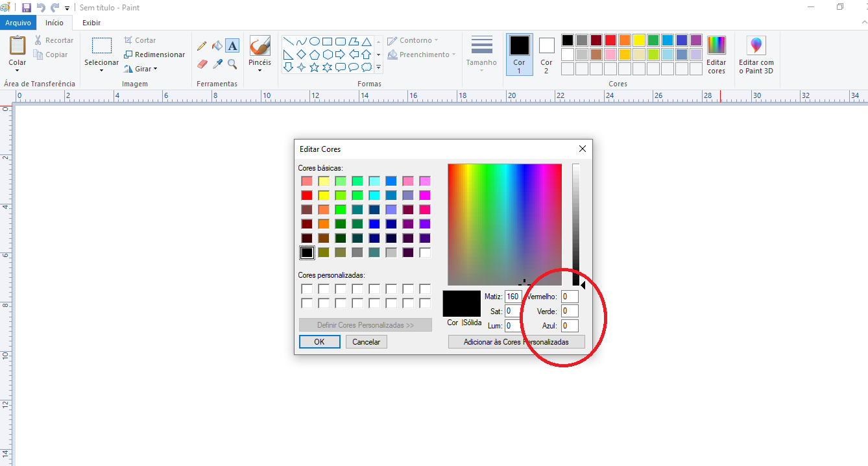Select the Pencil tool
The width and height of the screenshot is (868, 466).
[202, 46]
